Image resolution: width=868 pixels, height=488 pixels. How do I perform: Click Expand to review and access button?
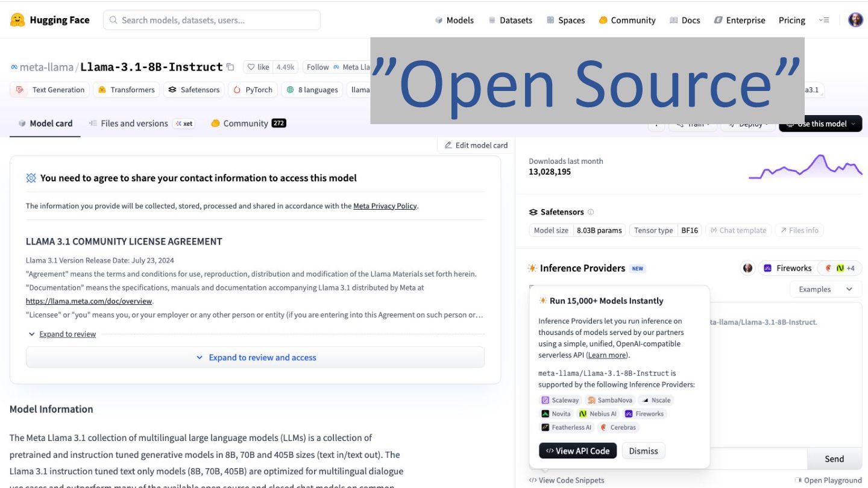point(255,357)
